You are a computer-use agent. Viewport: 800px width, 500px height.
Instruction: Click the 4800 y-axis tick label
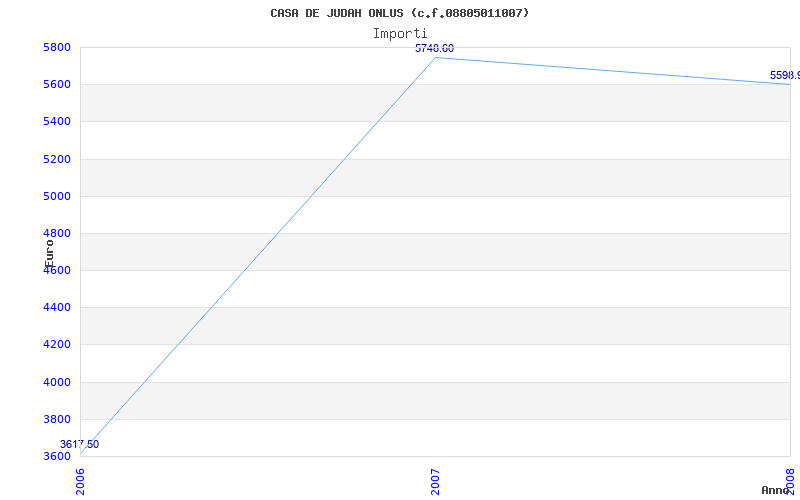click(55, 233)
